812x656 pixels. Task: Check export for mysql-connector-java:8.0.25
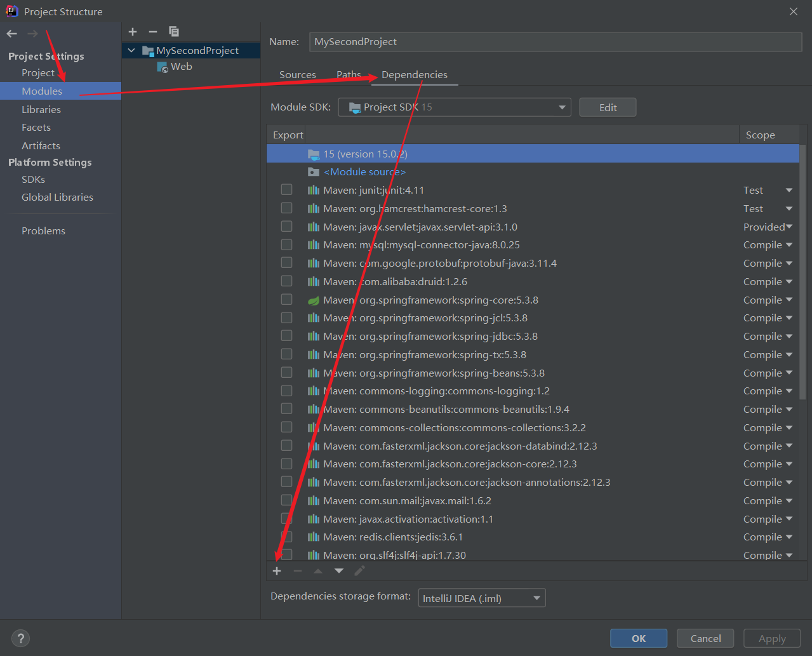(287, 244)
